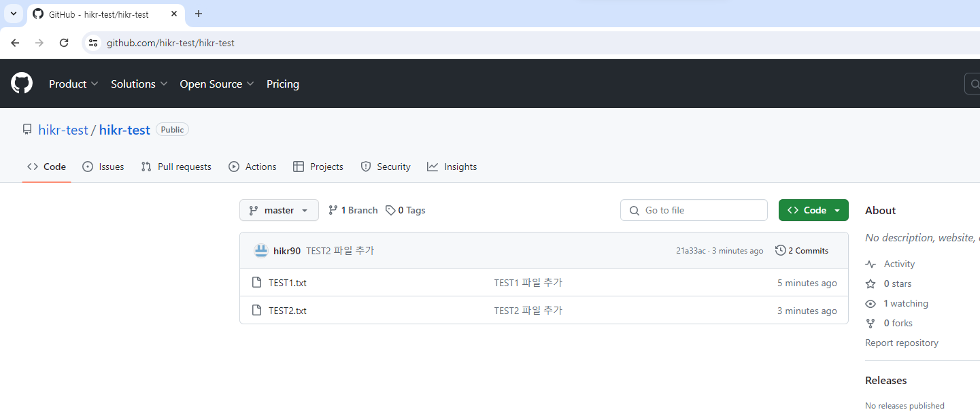Click the Public visibility badge
Viewport: 980px width, 414px height.
[172, 129]
